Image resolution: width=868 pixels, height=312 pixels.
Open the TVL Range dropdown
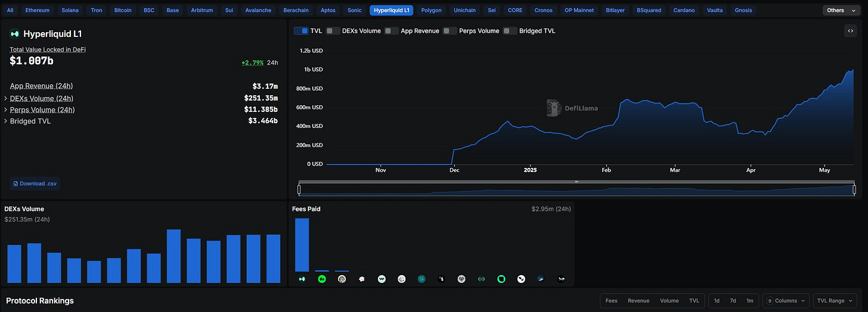coord(835,301)
